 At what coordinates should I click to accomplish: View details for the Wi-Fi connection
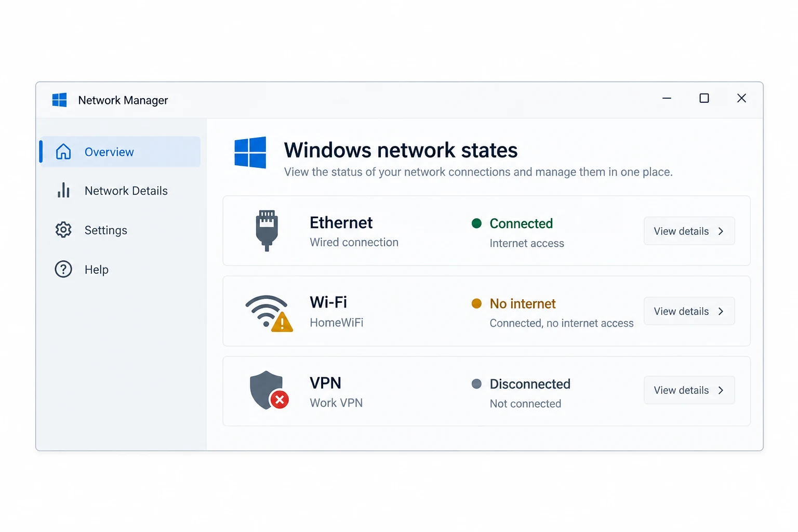click(x=689, y=311)
